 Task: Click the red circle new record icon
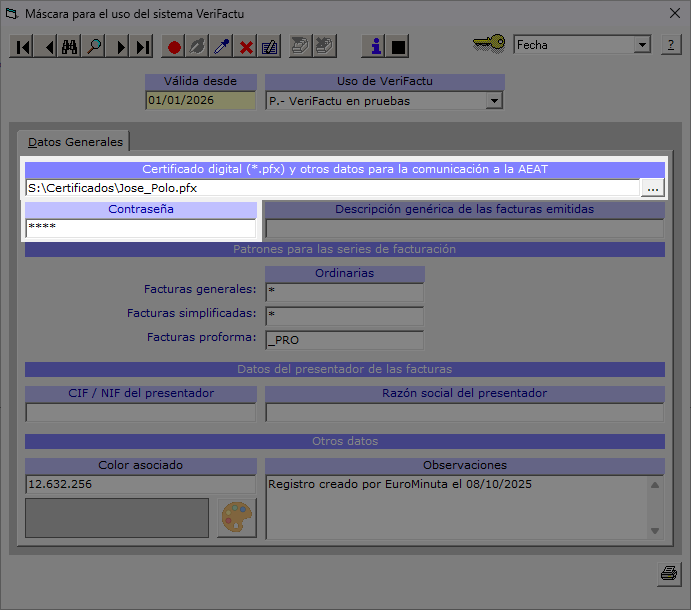[x=174, y=47]
